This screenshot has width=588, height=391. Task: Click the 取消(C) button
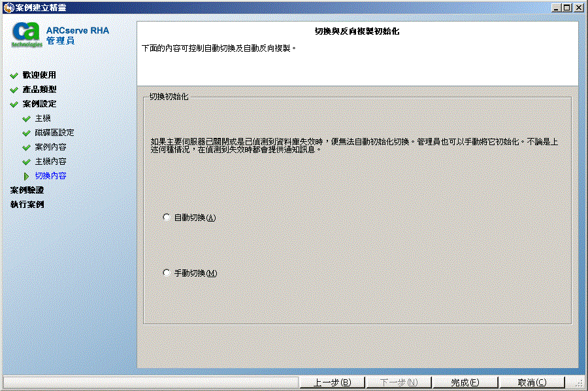coord(532,382)
